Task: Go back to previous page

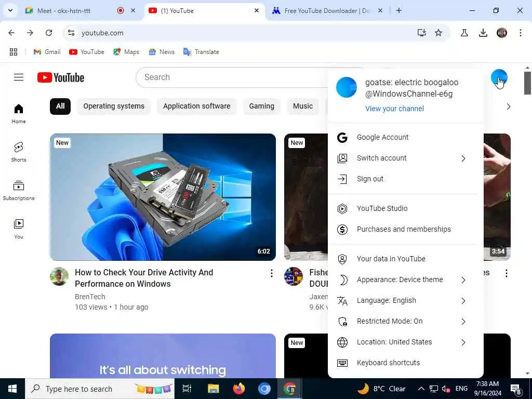Action: pyautogui.click(x=11, y=33)
